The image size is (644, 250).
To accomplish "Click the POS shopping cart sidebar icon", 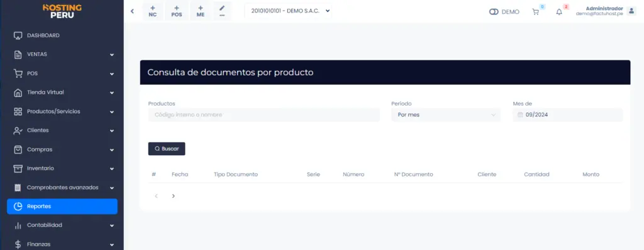I will pyautogui.click(x=18, y=73).
